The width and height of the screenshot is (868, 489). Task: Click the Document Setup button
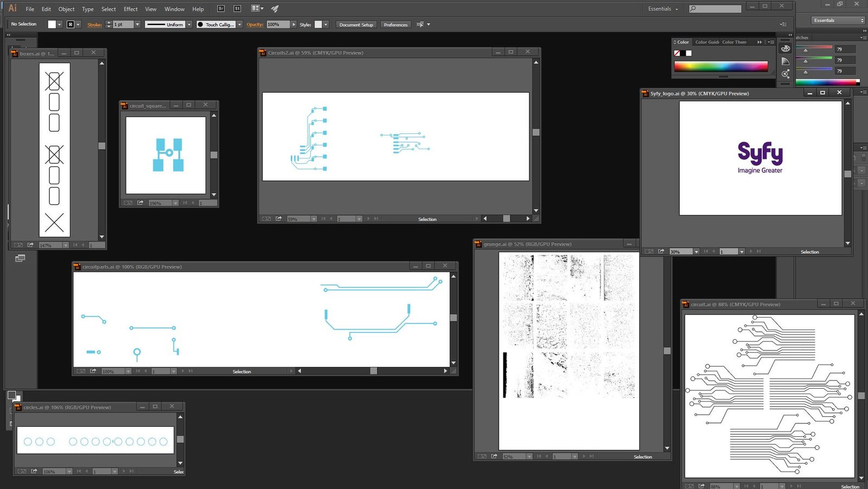click(356, 24)
